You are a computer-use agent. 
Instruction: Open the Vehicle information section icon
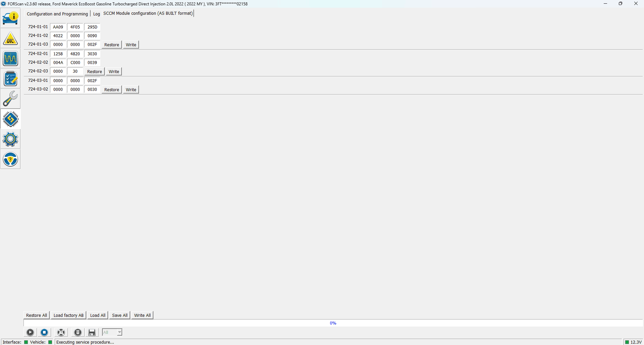tap(10, 18)
